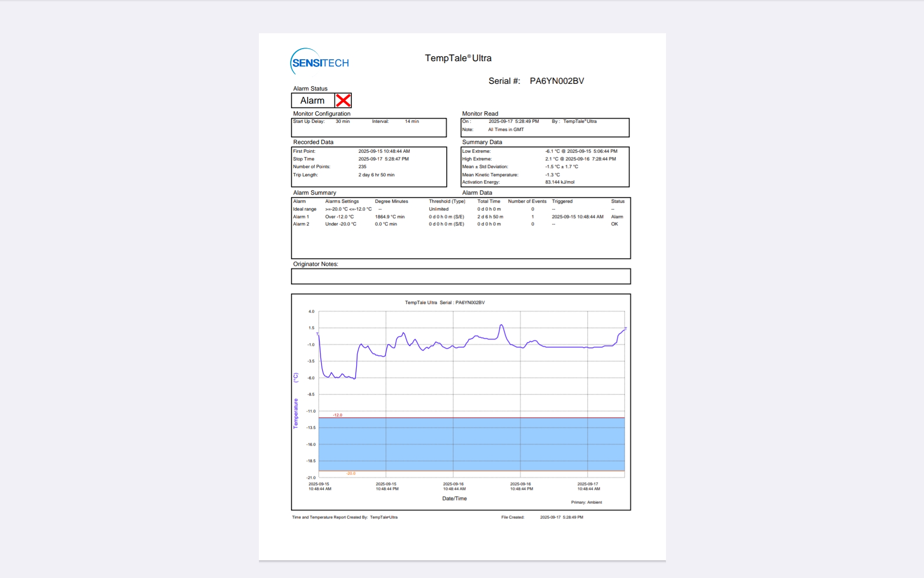The image size is (924, 578).
Task: Click the Alarm 1 row in Alarm Summary
Action: (301, 217)
